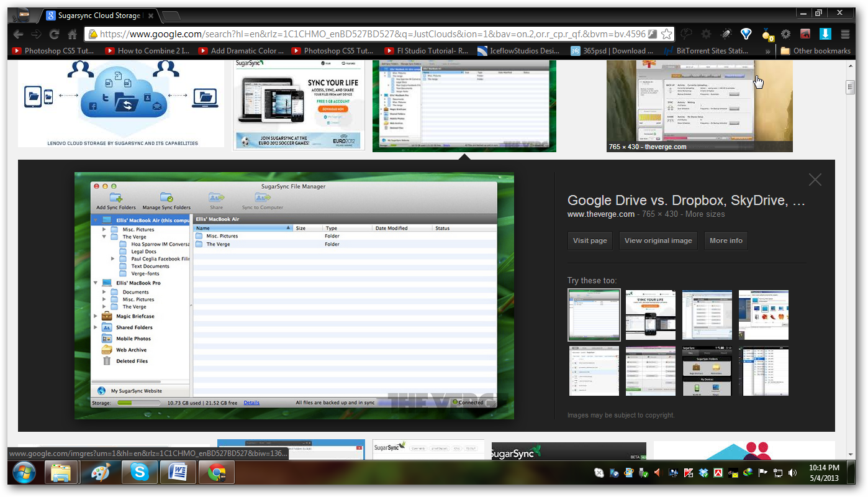Click the scrollbar up arrow
The height and width of the screenshot is (497, 868).
851,65
